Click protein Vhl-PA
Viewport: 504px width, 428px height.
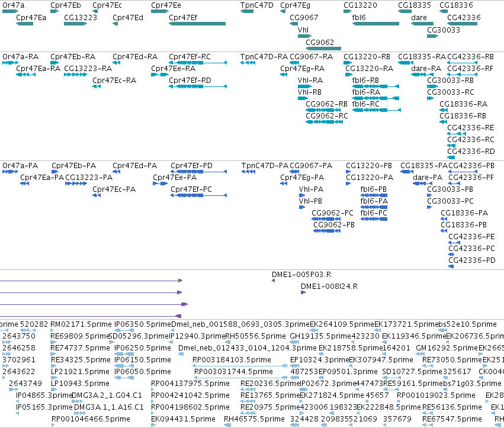(302, 195)
